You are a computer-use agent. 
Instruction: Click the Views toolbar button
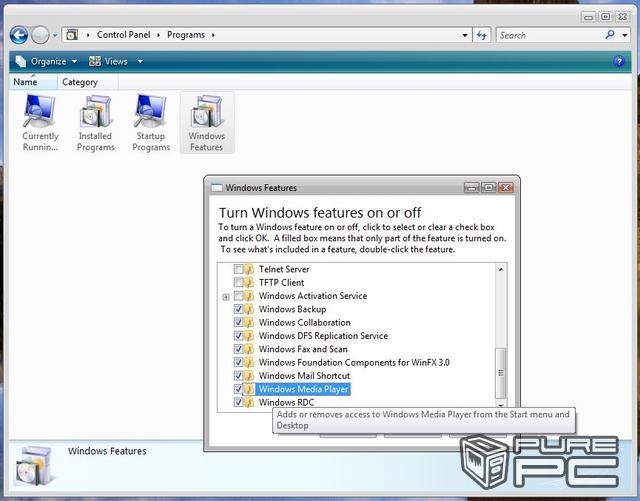(108, 61)
